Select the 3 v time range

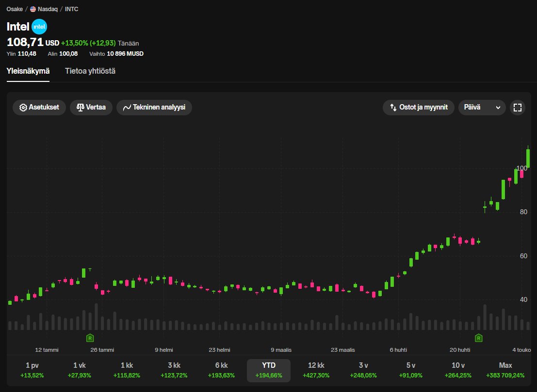363,370
